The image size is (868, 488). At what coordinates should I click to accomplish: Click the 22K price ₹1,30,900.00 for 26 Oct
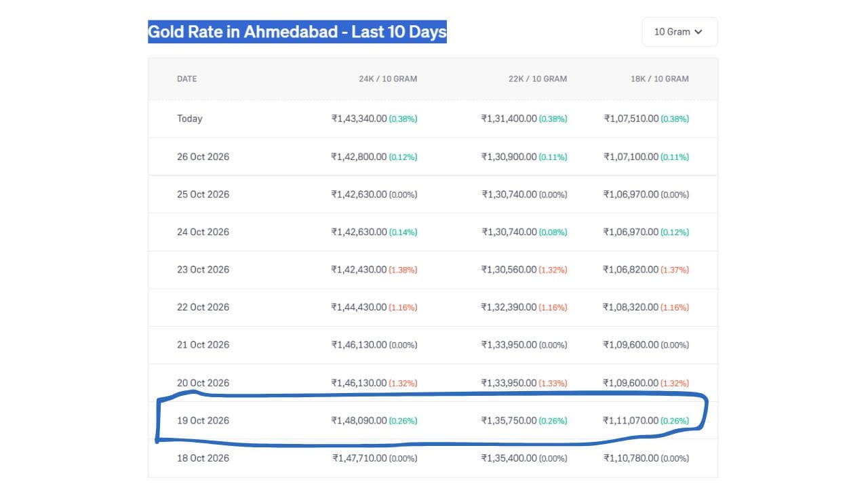click(x=509, y=157)
